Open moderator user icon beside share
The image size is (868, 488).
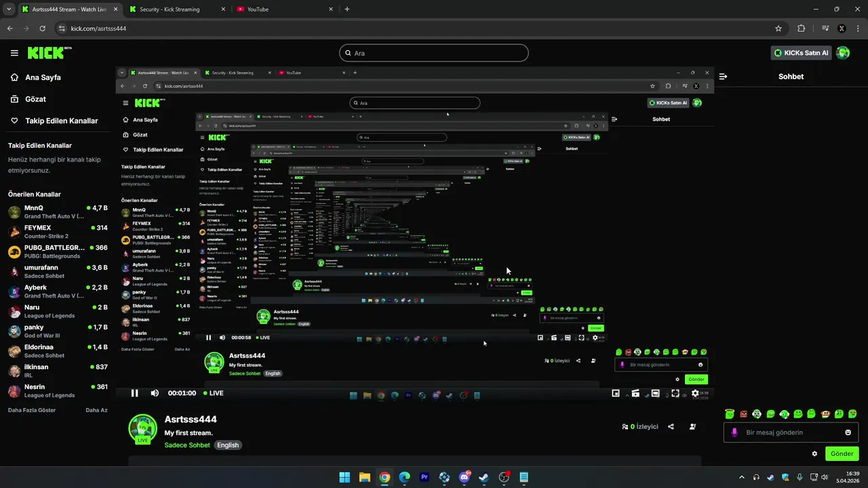(692, 427)
